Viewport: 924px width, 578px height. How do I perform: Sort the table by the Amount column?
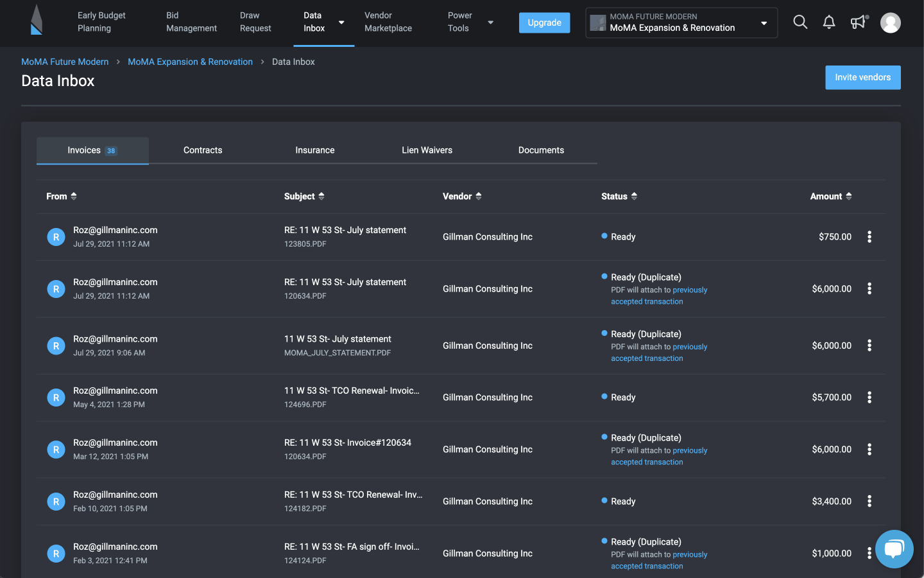click(x=831, y=197)
